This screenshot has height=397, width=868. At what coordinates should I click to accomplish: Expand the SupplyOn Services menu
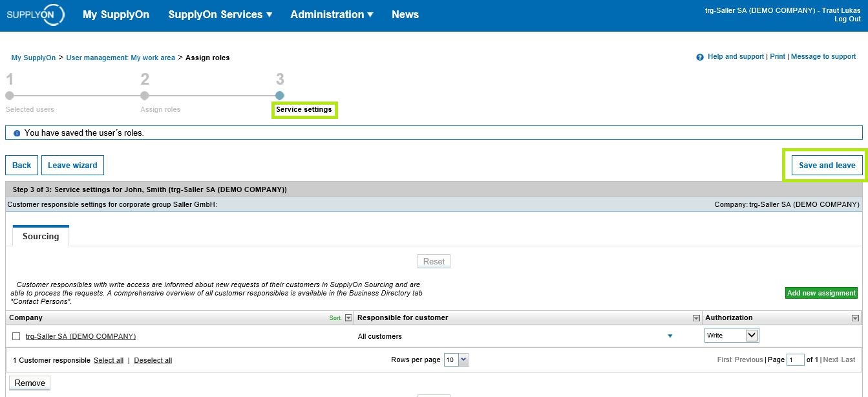click(220, 14)
